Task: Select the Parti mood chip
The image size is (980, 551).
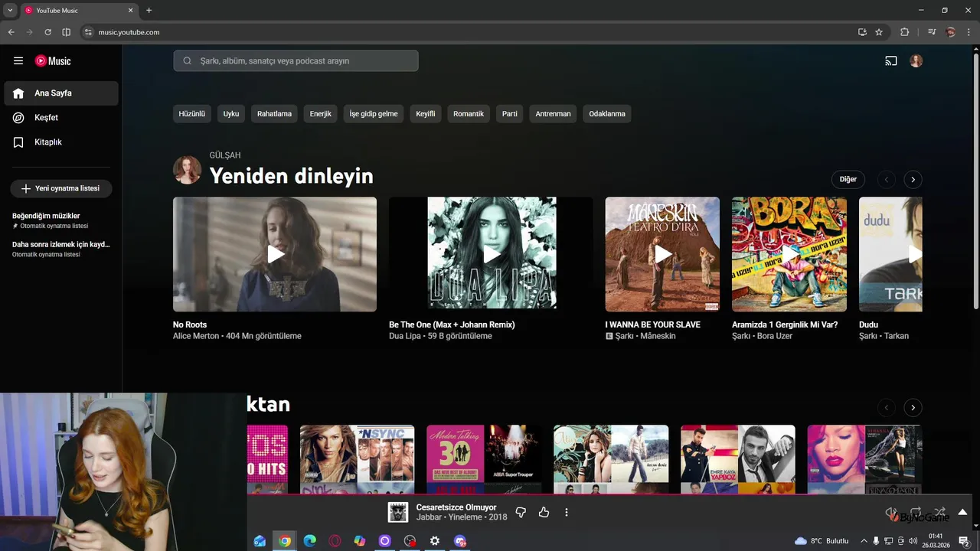Action: (x=510, y=114)
